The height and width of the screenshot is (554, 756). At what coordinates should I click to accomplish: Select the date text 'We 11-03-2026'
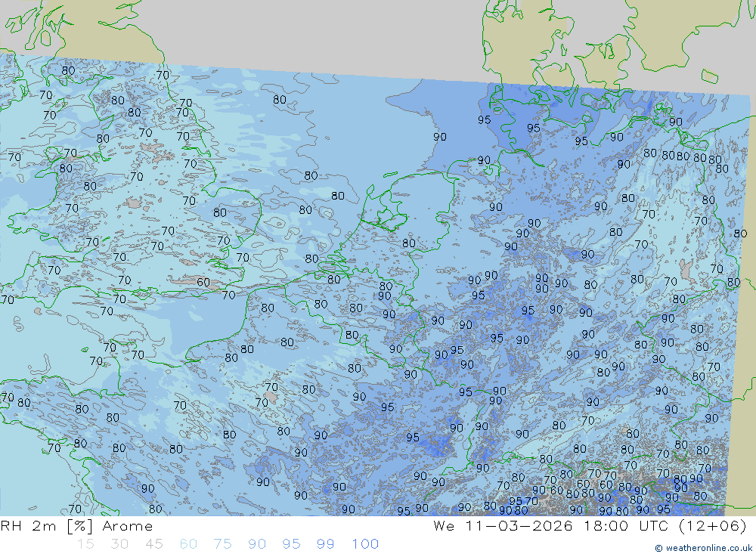503,526
